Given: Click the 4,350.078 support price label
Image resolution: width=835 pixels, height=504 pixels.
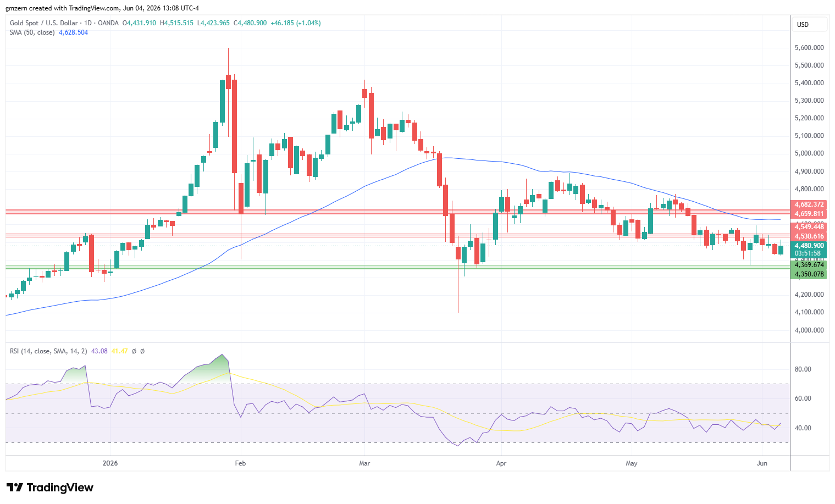Looking at the screenshot, I should pyautogui.click(x=808, y=274).
